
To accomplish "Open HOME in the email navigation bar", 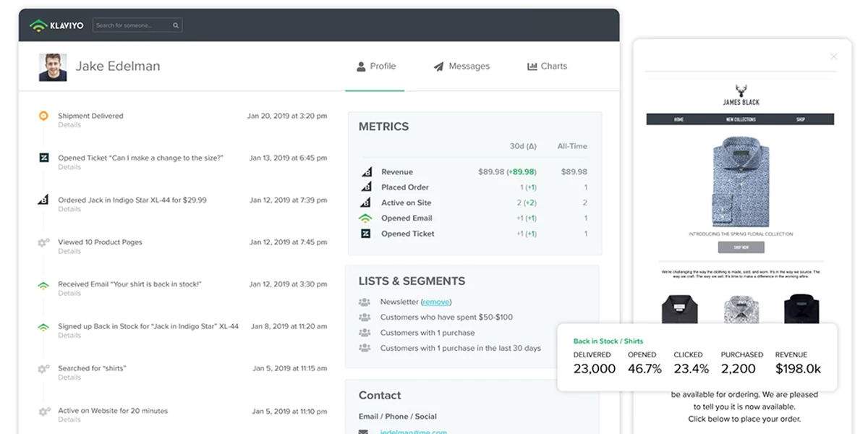I will click(x=678, y=119).
